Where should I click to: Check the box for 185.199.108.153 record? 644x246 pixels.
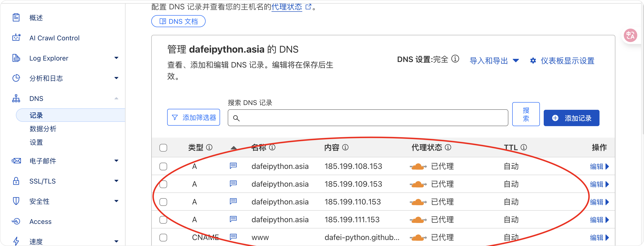(163, 166)
